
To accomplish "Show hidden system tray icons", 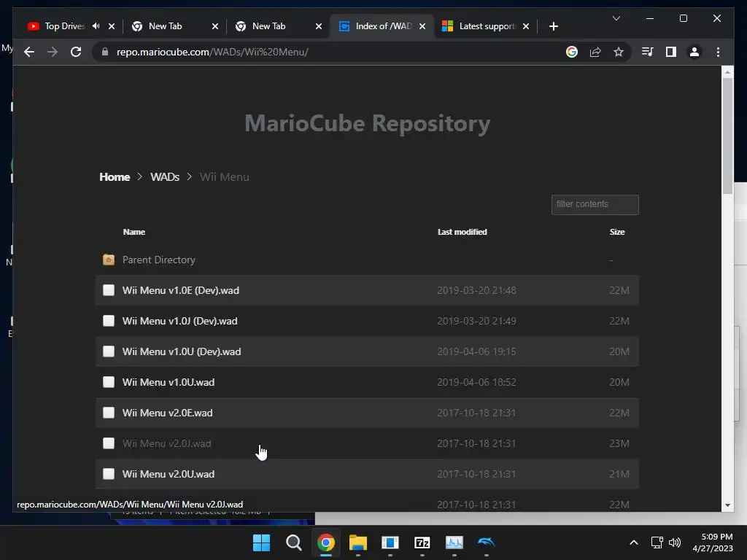I will 634,542.
